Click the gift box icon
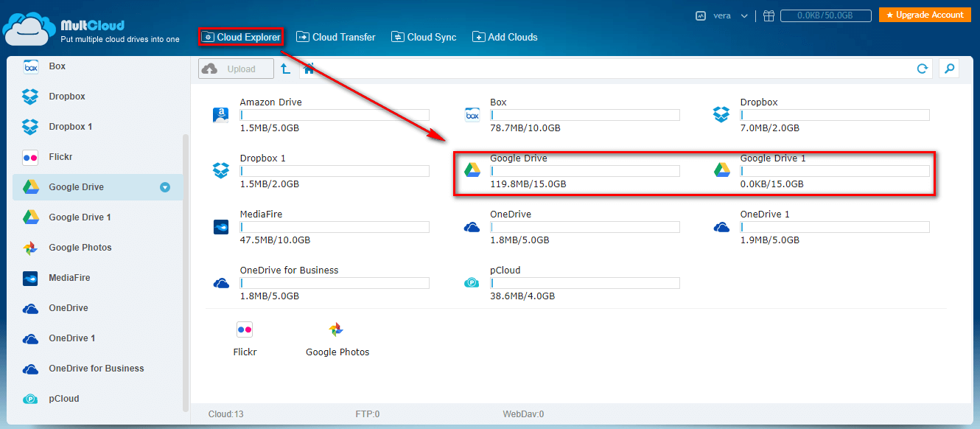The height and width of the screenshot is (429, 980). [769, 15]
